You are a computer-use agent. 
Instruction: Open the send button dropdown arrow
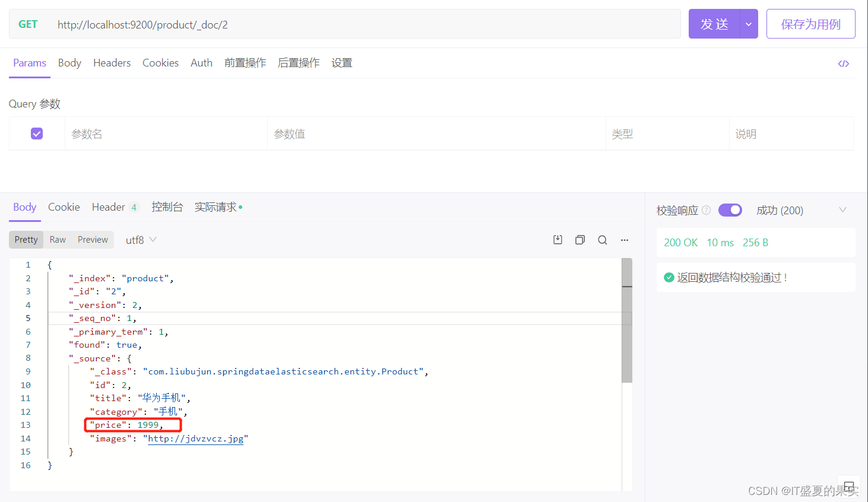pyautogui.click(x=749, y=24)
